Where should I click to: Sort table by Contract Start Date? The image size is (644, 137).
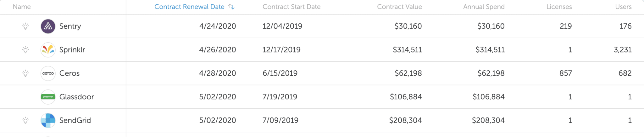291,7
